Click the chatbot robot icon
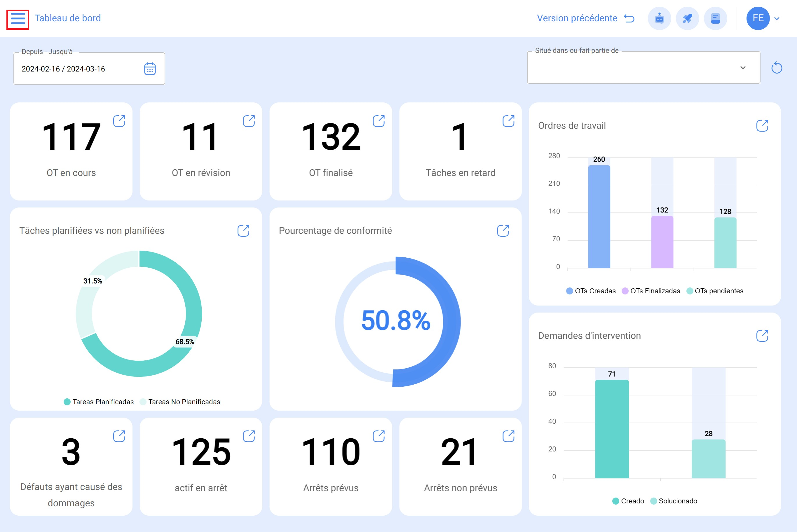 click(x=659, y=19)
